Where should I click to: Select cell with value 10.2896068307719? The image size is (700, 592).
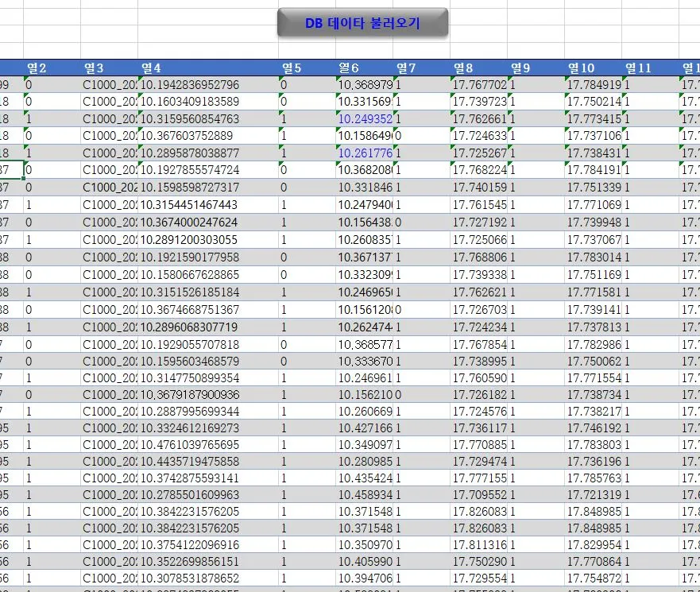[208, 327]
